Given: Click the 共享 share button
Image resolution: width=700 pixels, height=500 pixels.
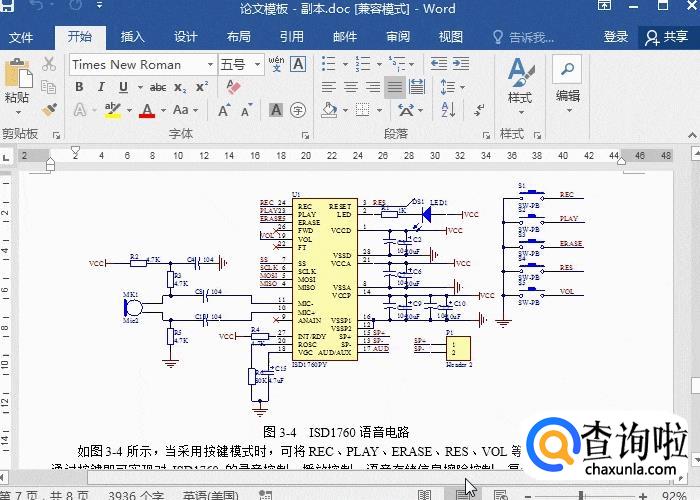Looking at the screenshot, I should coord(667,38).
